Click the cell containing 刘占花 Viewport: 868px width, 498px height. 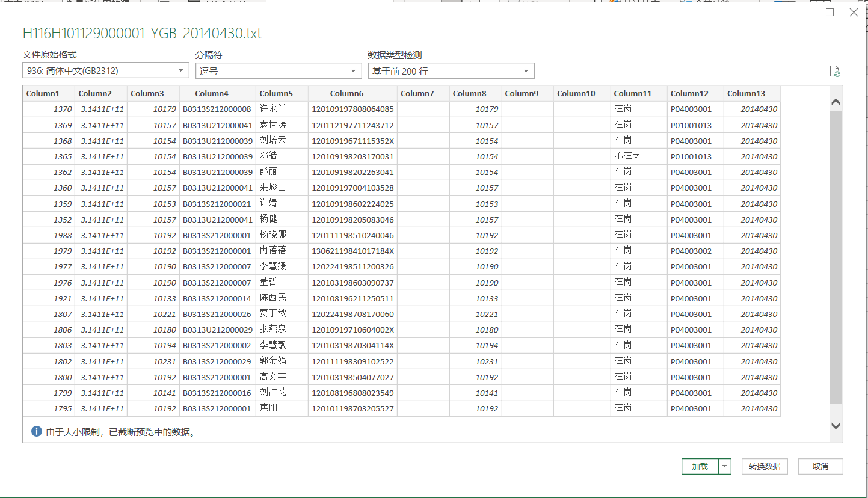point(282,393)
